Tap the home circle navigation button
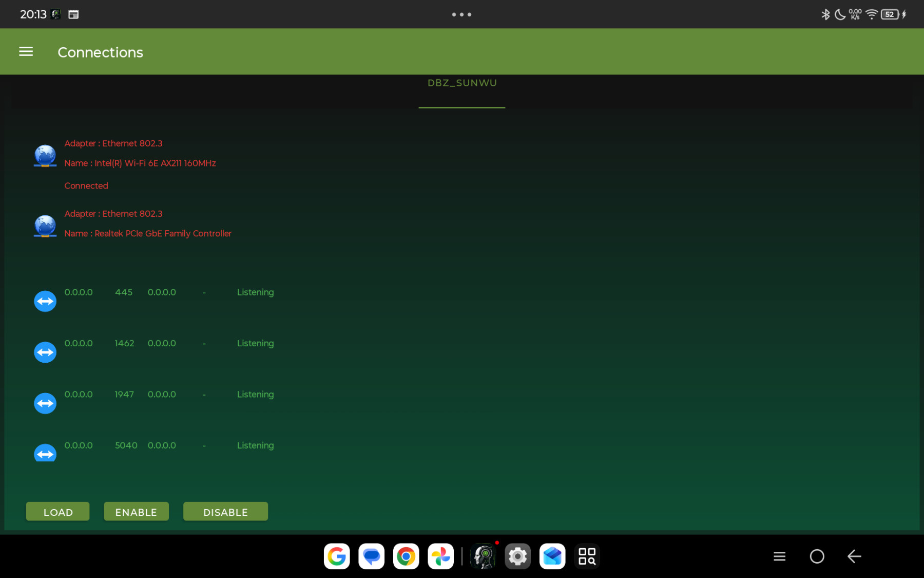This screenshot has width=924, height=578. (x=817, y=556)
